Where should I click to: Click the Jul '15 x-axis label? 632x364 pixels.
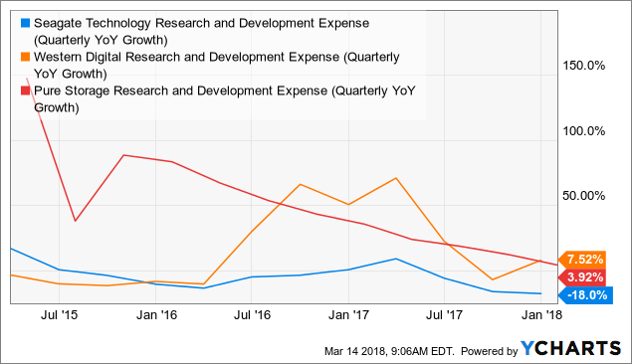(x=59, y=314)
